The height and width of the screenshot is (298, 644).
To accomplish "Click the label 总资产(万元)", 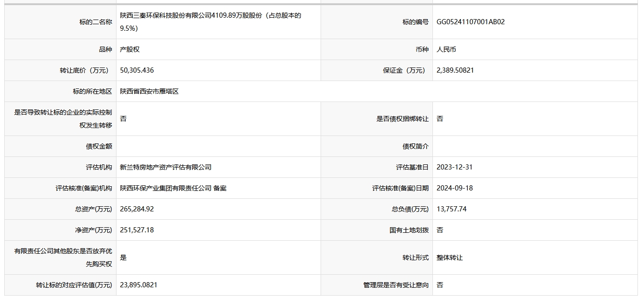I will pyautogui.click(x=94, y=209).
